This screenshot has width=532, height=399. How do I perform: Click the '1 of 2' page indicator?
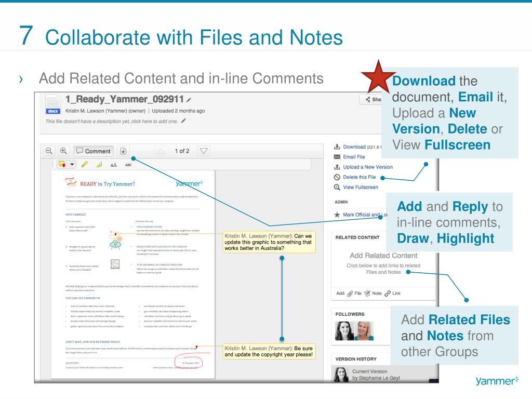click(x=182, y=151)
